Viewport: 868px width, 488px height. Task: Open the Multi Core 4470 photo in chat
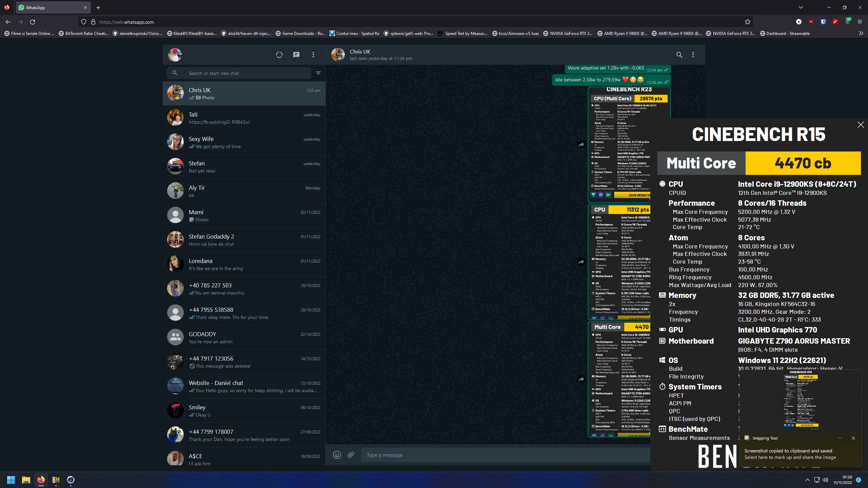[x=619, y=379]
